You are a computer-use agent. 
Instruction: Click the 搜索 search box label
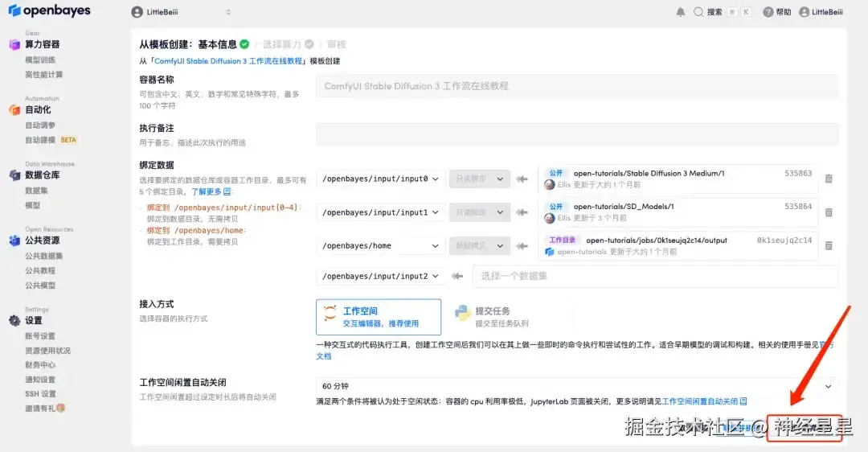[714, 12]
